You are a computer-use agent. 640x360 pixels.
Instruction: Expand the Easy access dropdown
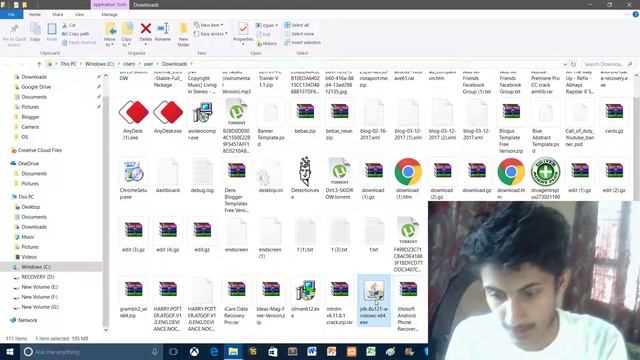coord(210,34)
